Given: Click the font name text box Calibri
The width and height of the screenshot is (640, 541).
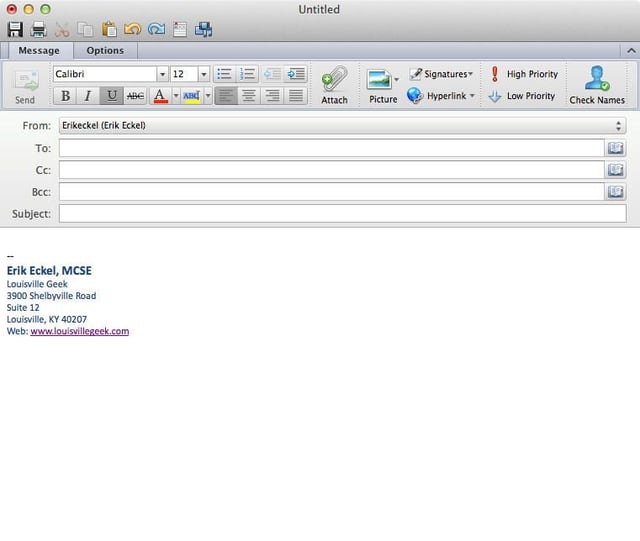Looking at the screenshot, I should (x=105, y=74).
